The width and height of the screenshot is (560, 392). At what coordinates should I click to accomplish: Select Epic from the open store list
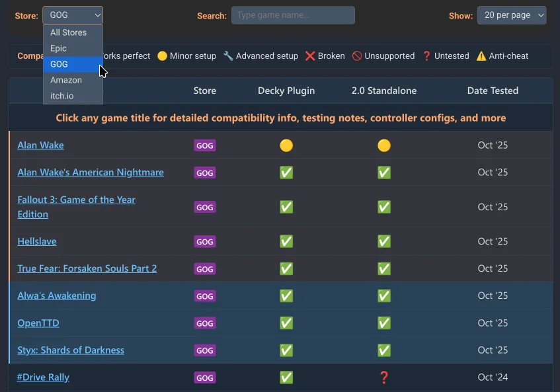click(x=60, y=48)
